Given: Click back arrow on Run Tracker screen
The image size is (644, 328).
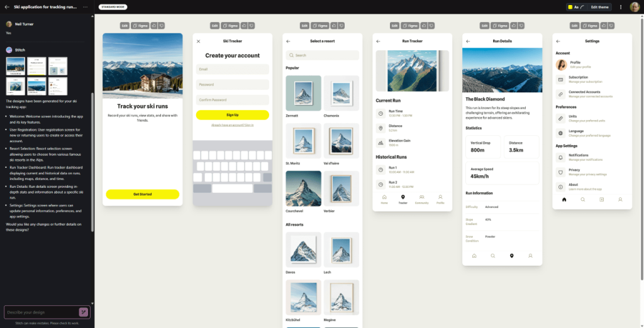Looking at the screenshot, I should coord(378,41).
